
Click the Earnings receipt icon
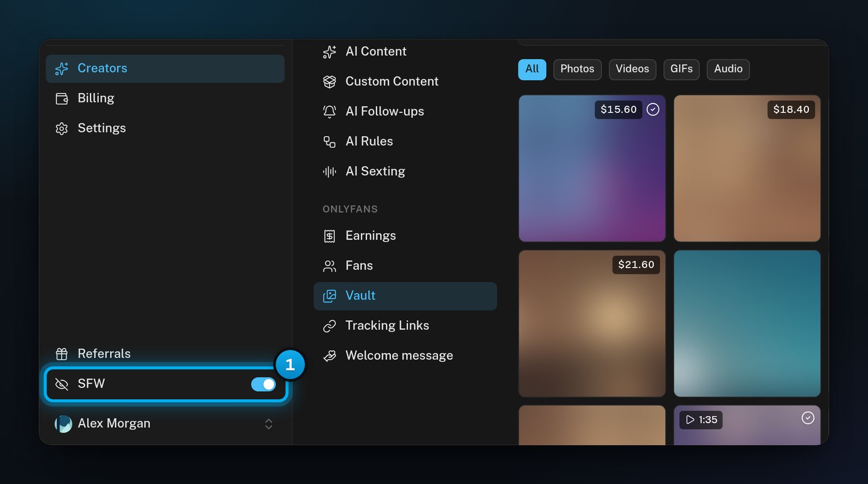(x=329, y=236)
